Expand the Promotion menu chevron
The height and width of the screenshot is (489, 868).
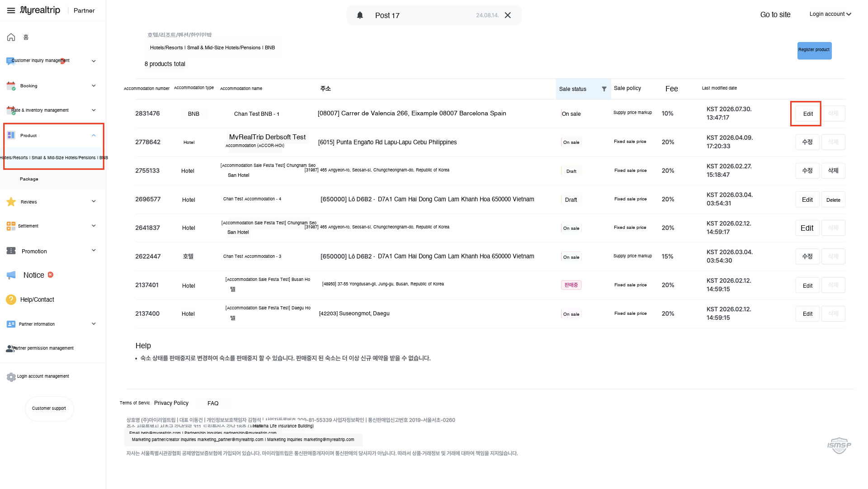[x=94, y=250]
